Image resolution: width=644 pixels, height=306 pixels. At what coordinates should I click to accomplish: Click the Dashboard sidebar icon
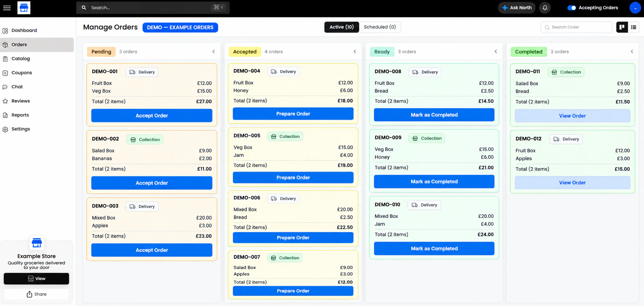[5, 31]
